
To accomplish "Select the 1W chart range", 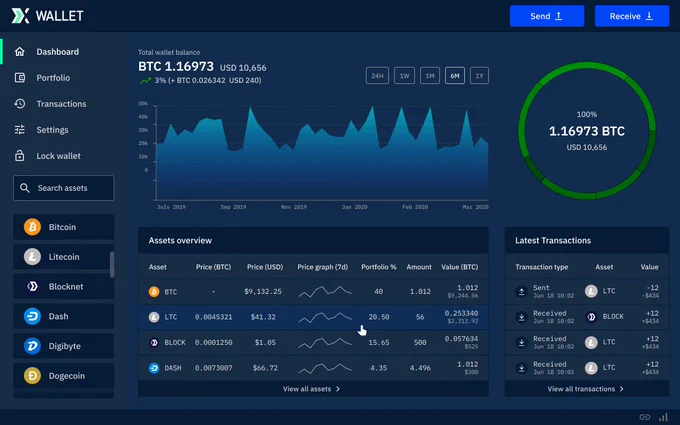I will (x=404, y=75).
